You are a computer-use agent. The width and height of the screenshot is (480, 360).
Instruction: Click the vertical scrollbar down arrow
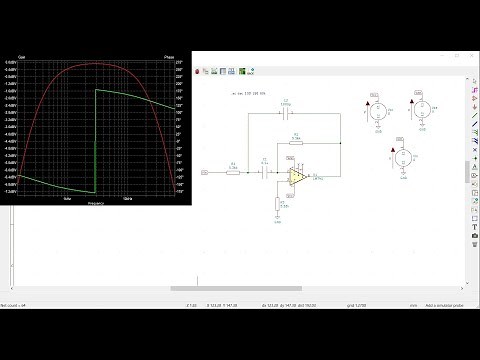click(x=467, y=283)
